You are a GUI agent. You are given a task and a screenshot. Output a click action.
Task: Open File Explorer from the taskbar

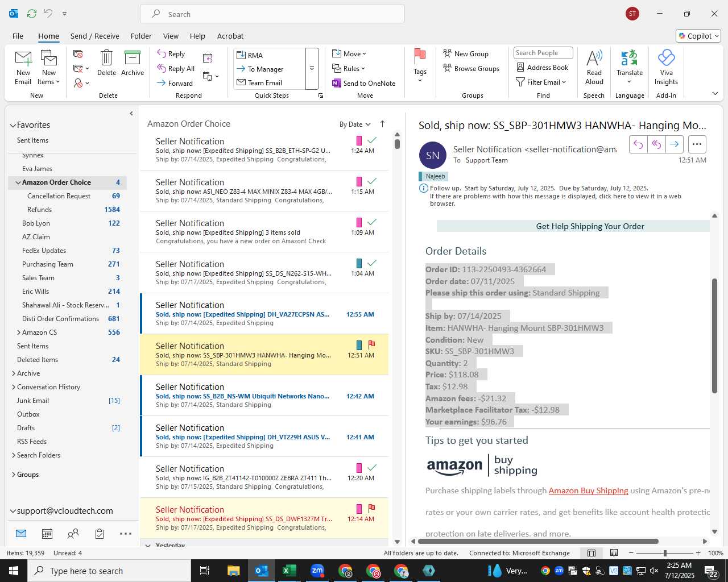[233, 571]
